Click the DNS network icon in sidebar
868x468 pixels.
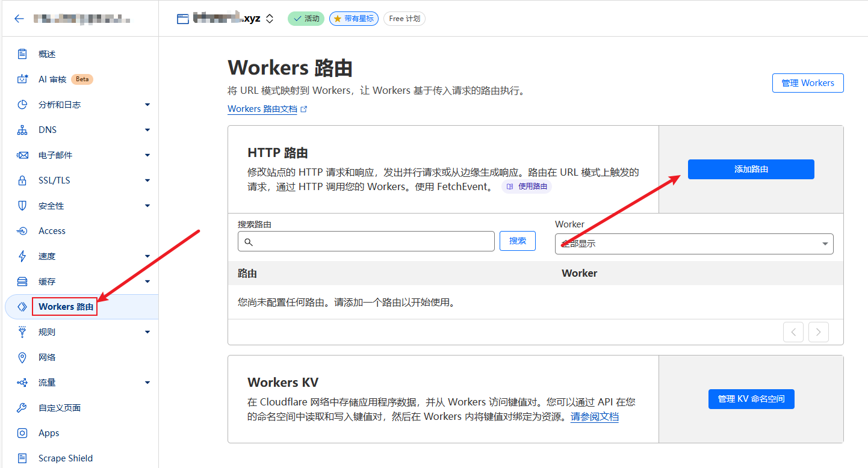(22, 130)
